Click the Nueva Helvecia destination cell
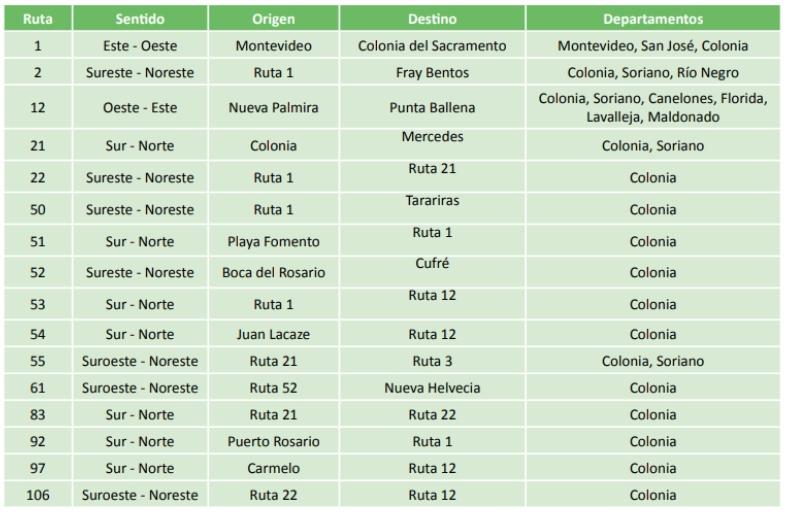 [432, 388]
